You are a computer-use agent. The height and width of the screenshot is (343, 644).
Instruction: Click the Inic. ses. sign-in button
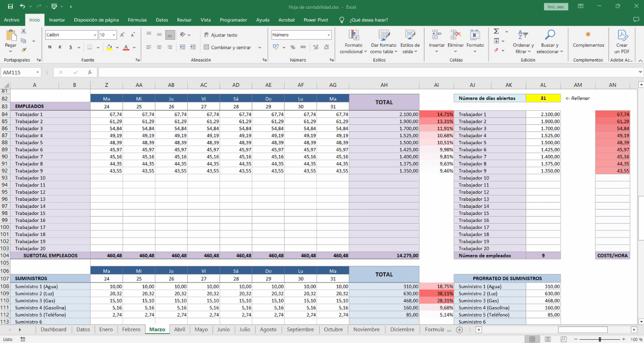556,7
